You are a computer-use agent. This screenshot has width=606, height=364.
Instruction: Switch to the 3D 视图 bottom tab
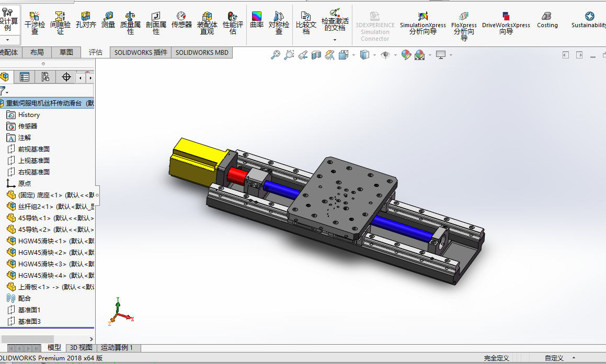[x=81, y=348]
